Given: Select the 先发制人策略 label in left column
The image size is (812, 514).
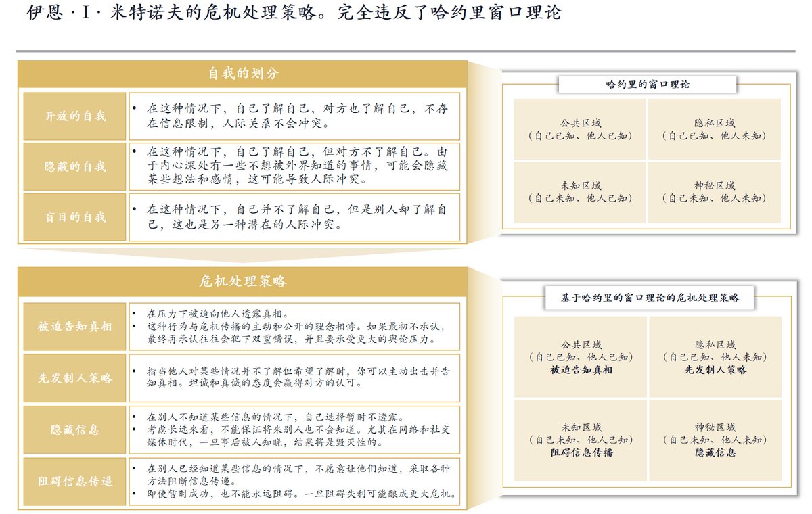Looking at the screenshot, I should (x=75, y=378).
